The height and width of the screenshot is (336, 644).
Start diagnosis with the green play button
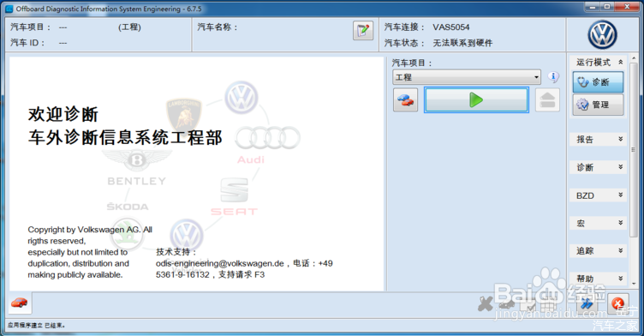(x=476, y=100)
